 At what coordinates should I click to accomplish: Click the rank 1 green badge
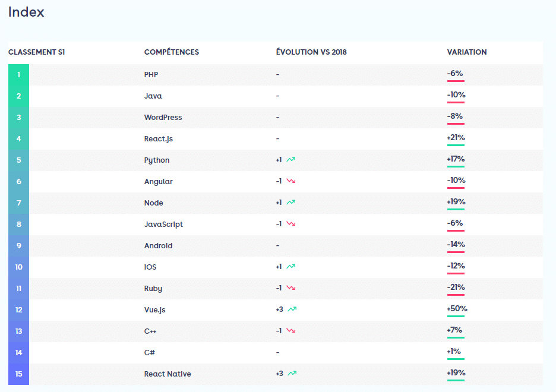19,75
